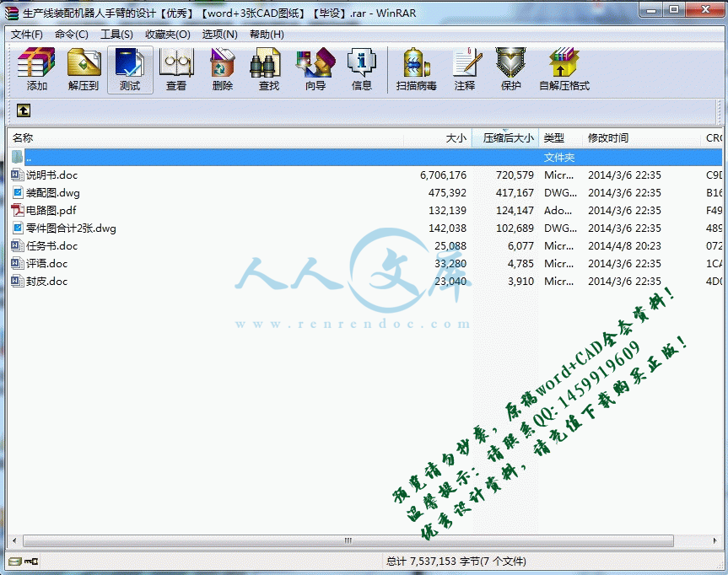728x575 pixels.
Task: Click the scrollbar right arrow
Action: [x=715, y=540]
